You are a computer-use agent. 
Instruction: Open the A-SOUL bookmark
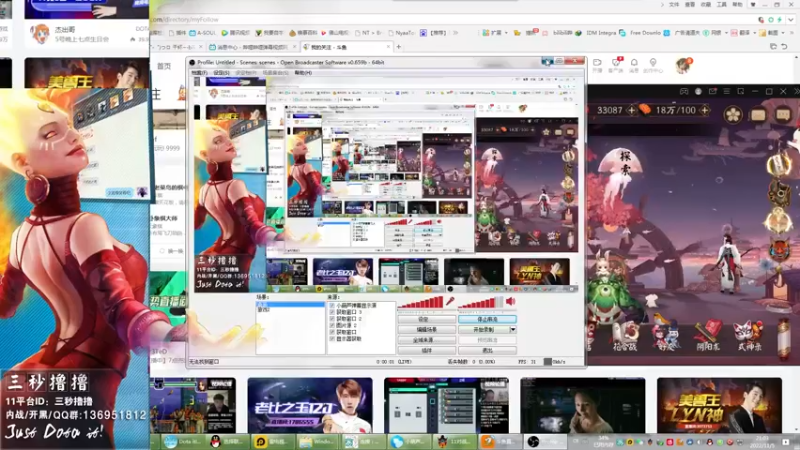tap(203, 33)
